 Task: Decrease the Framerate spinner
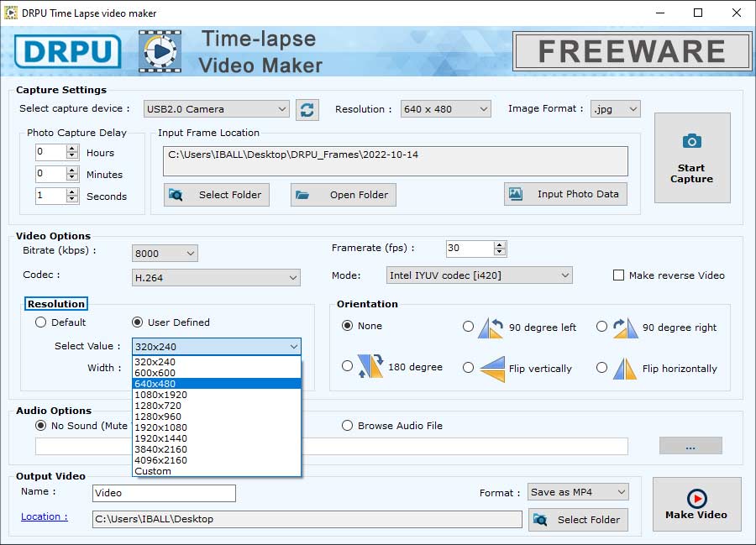pos(500,253)
